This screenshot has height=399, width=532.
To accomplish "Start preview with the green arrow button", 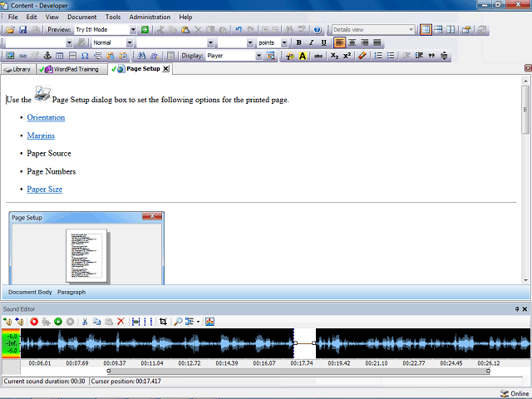I will pos(145,30).
